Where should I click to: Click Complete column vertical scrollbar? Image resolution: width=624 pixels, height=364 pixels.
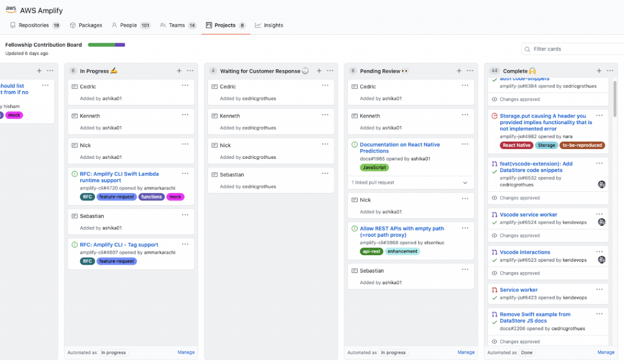(x=614, y=99)
